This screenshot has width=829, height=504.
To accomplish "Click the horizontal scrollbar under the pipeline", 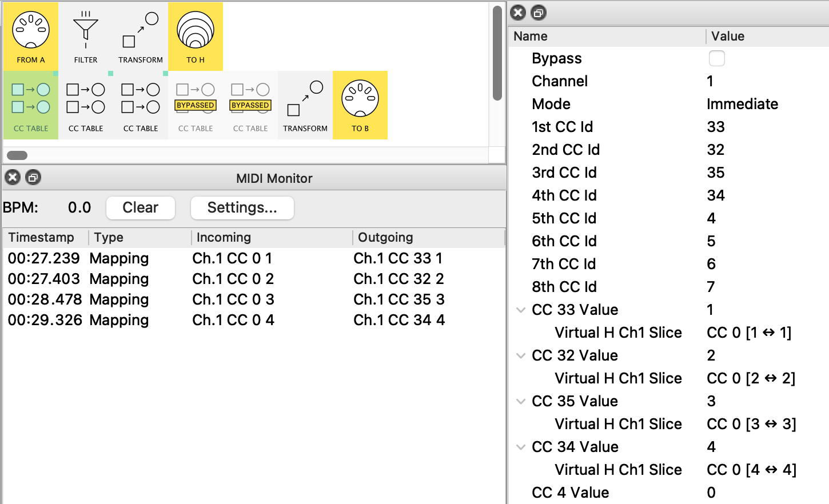I will click(x=17, y=155).
